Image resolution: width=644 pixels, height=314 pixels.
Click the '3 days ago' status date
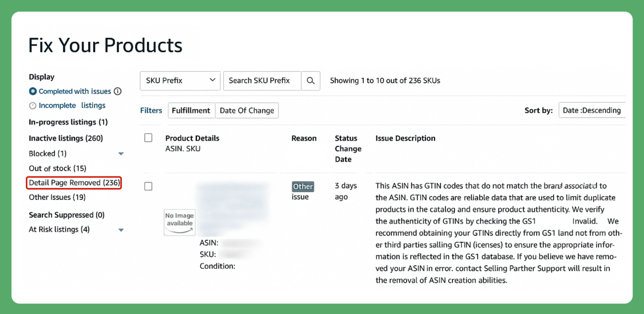click(346, 191)
